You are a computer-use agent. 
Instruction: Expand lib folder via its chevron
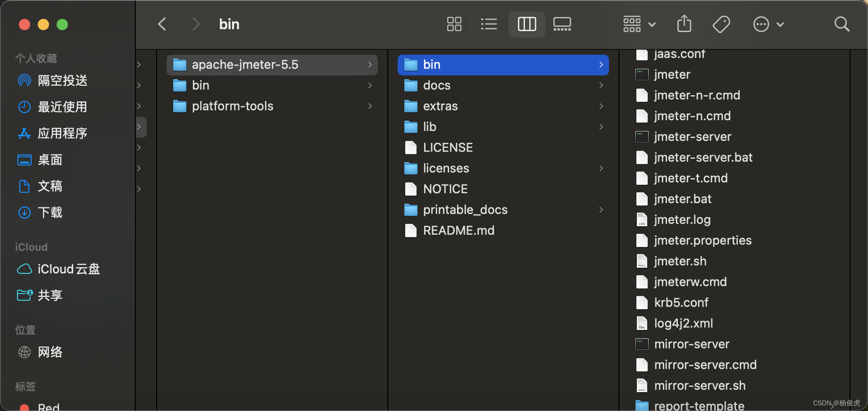601,127
